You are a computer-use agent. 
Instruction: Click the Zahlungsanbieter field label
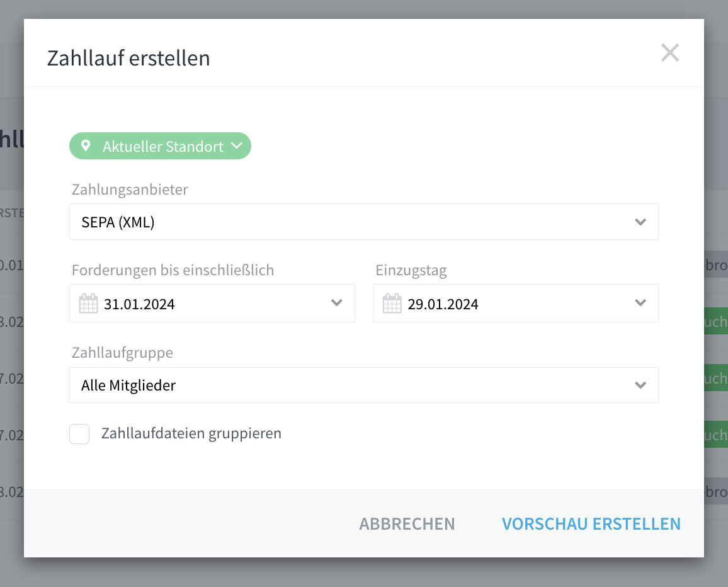[130, 190]
